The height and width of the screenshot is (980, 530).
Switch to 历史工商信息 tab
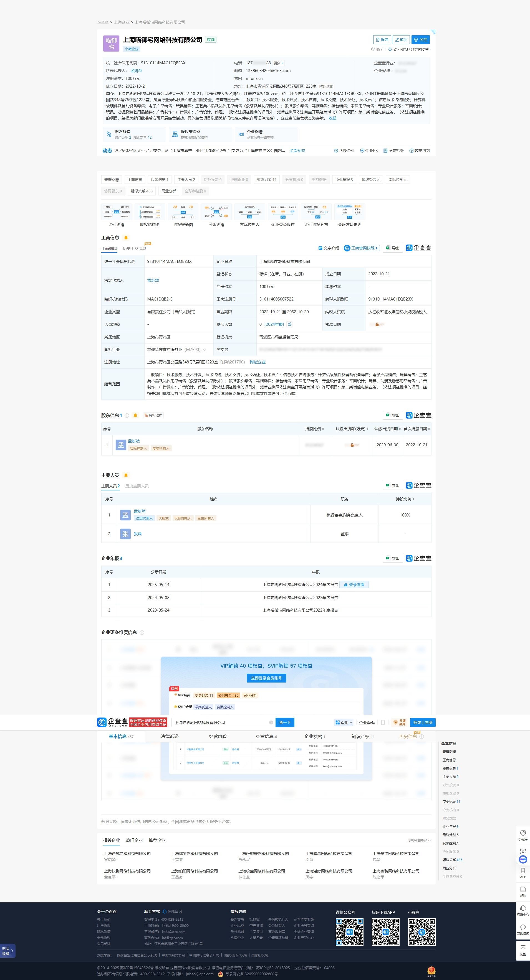(x=134, y=248)
